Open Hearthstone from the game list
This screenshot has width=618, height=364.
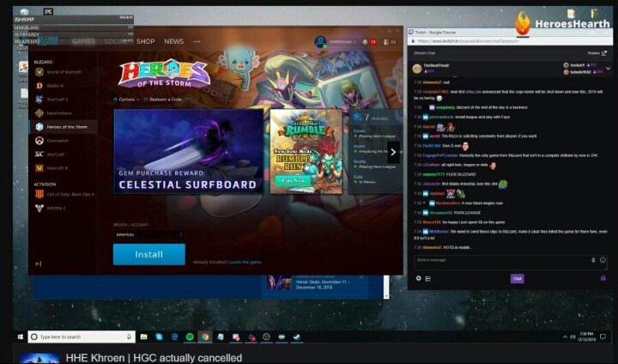[x=54, y=113]
